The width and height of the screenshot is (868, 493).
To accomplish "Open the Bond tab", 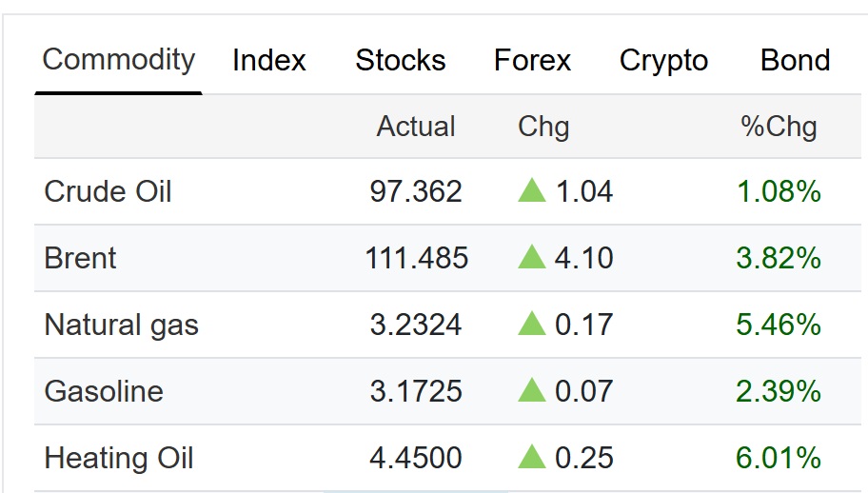I will (796, 60).
